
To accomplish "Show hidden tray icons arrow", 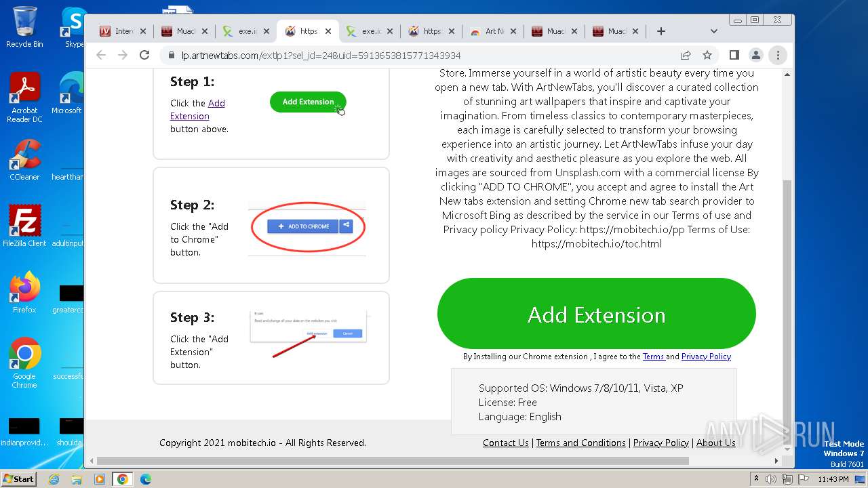I will click(756, 479).
